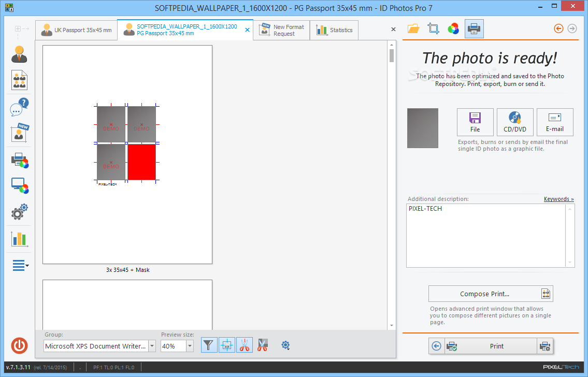This screenshot has height=377, width=588.
Task: Open the single person photo tool in sidebar
Action: 19,54
